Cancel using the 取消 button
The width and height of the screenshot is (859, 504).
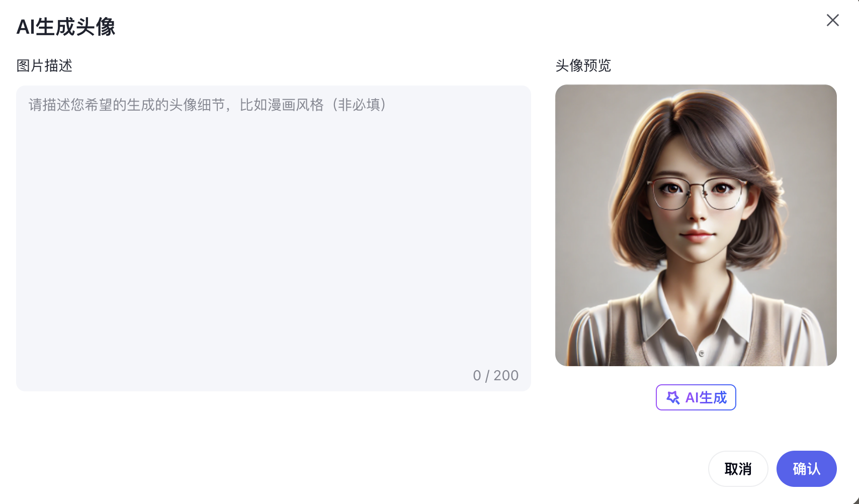pos(738,469)
